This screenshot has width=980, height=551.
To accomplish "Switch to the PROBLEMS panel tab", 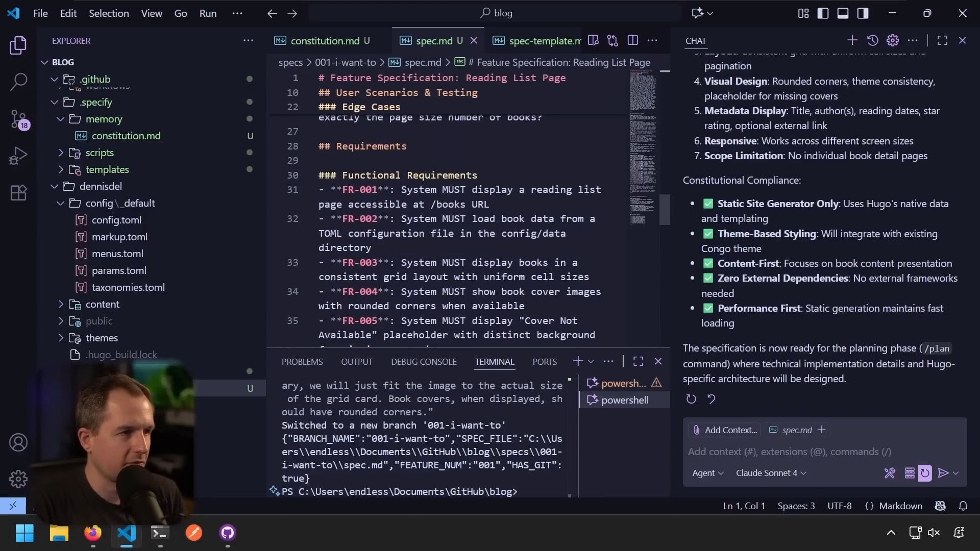I will pyautogui.click(x=302, y=362).
